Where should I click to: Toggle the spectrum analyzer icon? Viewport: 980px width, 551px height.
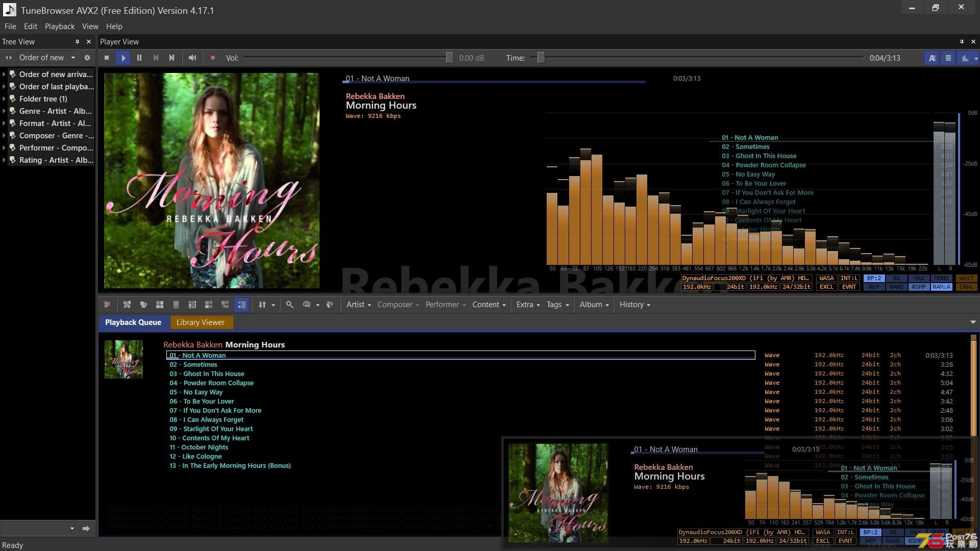point(965,58)
